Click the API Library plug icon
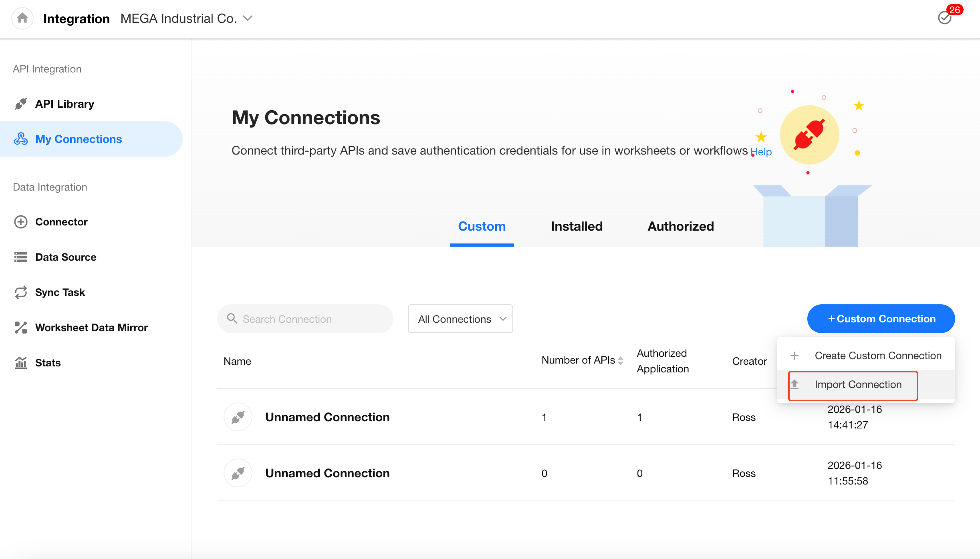This screenshot has height=559, width=980. click(21, 104)
